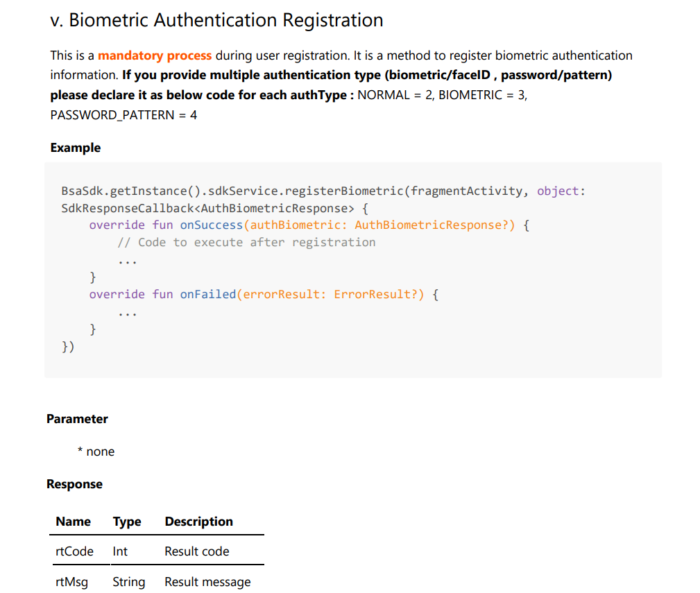Click the 'Example' subheading
This screenshot has height=593, width=700.
point(76,148)
